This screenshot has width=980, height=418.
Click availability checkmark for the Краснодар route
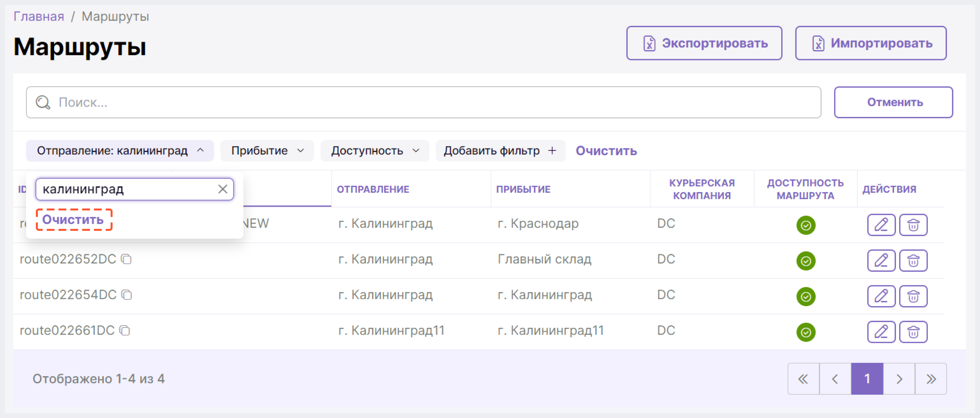806,225
